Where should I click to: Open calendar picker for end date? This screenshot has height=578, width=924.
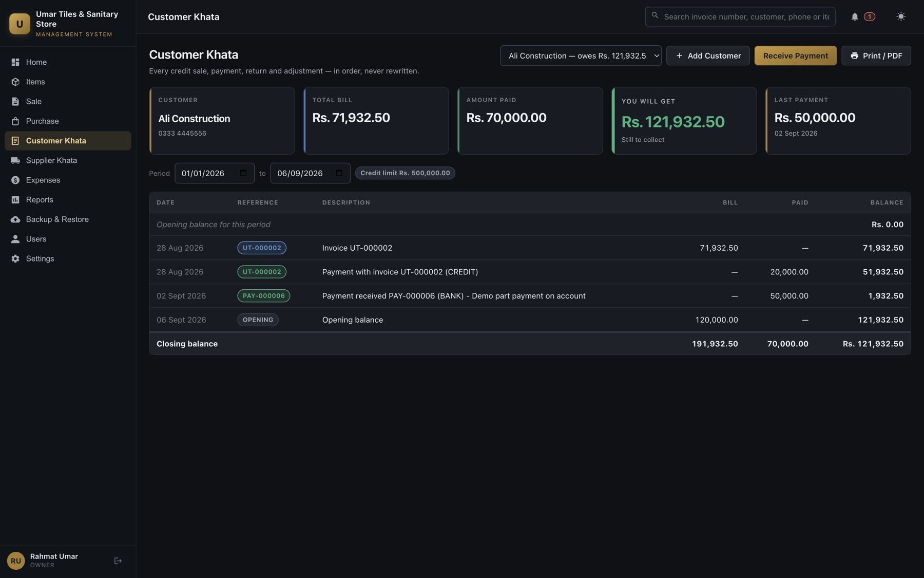(x=339, y=173)
